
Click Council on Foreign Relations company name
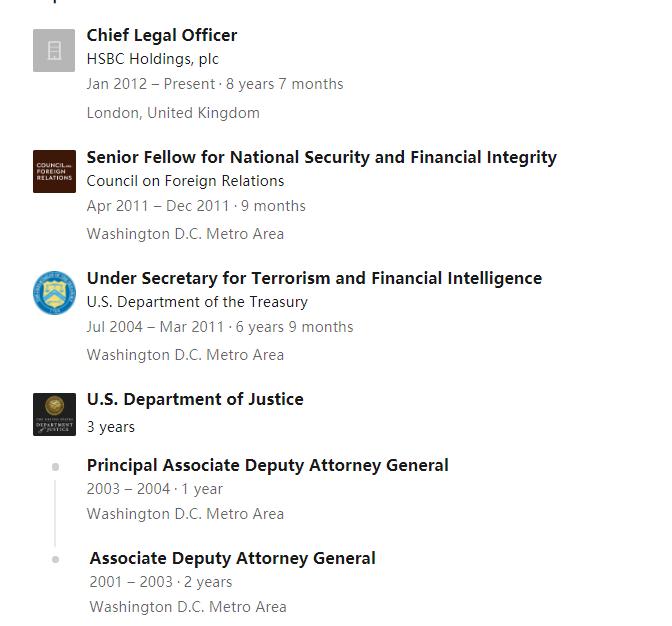(185, 181)
